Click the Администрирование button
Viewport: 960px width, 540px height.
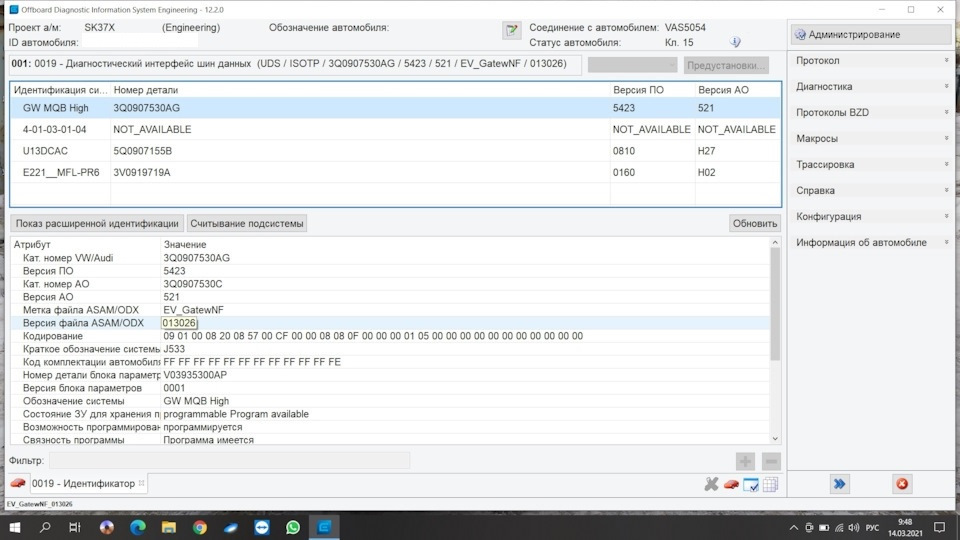872,34
